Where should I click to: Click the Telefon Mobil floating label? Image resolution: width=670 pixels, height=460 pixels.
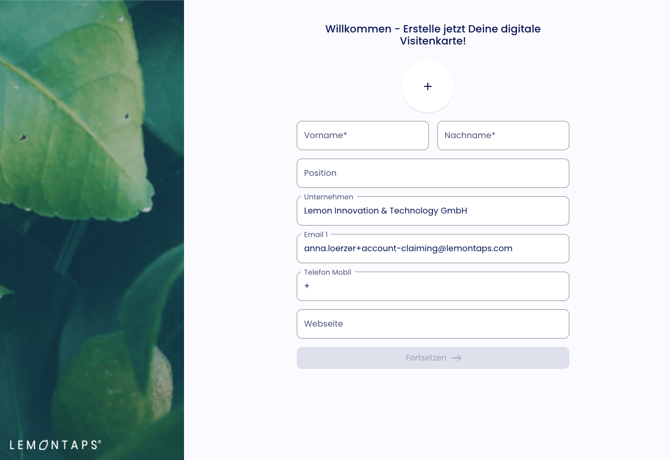point(327,272)
